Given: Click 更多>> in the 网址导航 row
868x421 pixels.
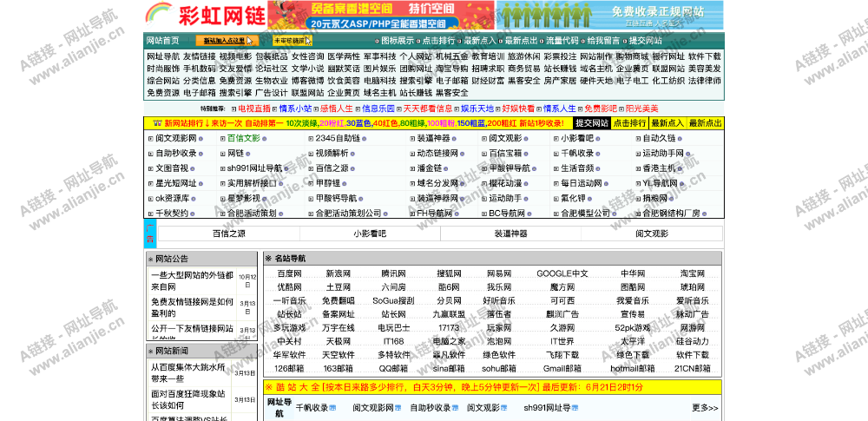Looking at the screenshot, I should (705, 408).
